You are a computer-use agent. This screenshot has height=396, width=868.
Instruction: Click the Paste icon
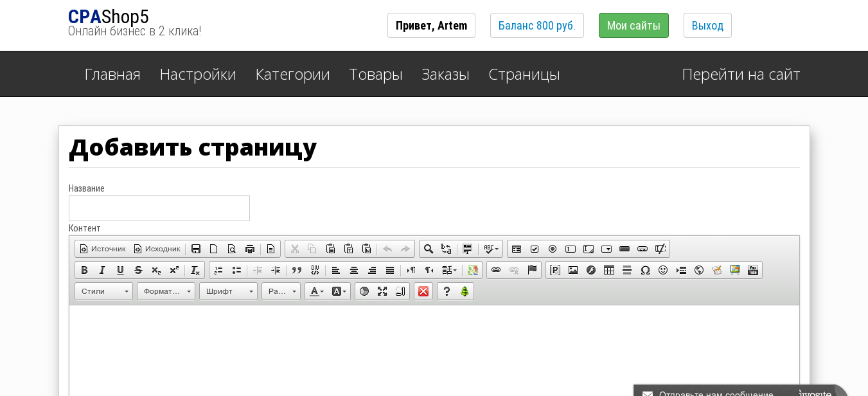coord(331,249)
